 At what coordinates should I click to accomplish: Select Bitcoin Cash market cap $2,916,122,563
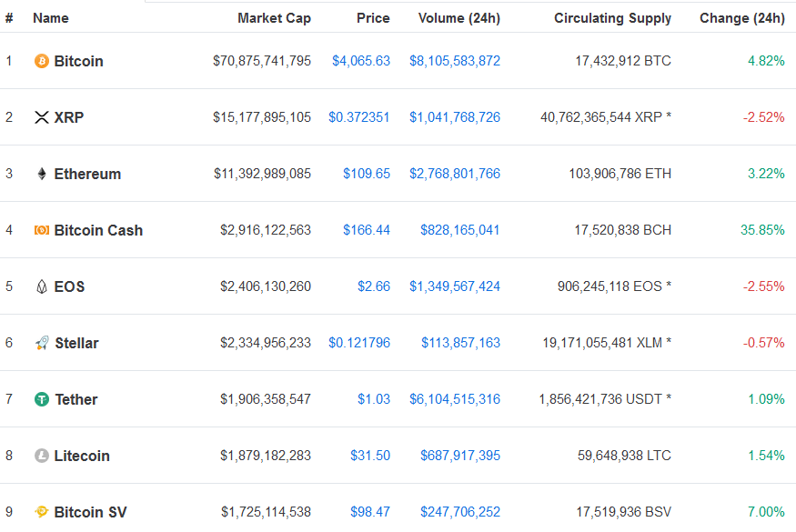266,230
